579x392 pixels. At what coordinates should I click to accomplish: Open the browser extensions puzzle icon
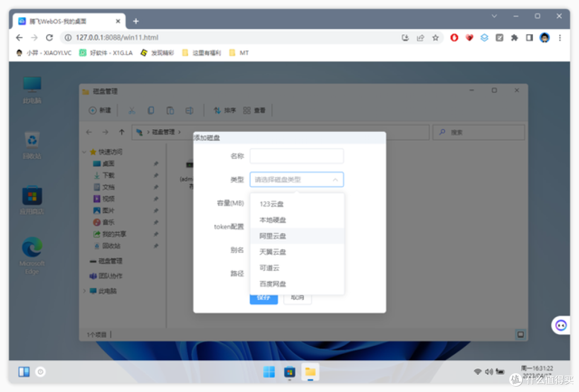coord(514,37)
